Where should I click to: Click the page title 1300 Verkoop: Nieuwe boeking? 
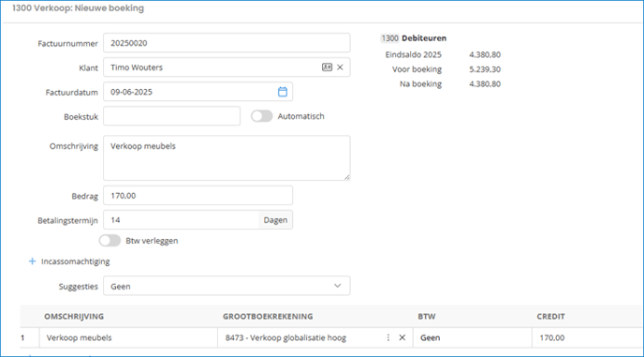point(78,8)
